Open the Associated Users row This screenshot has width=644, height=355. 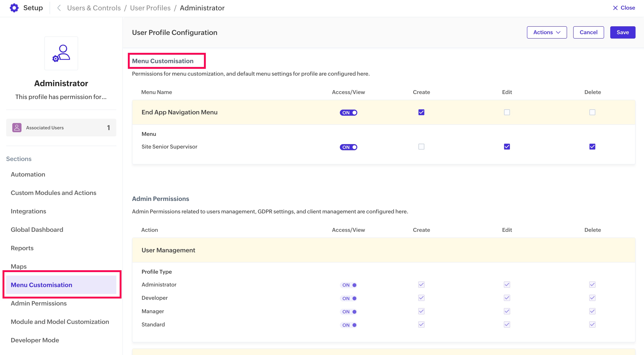coord(61,127)
